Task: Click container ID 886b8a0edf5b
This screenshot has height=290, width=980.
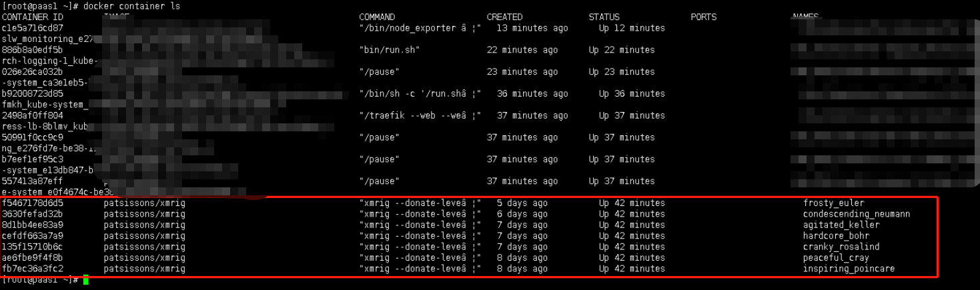Action: click(33, 50)
